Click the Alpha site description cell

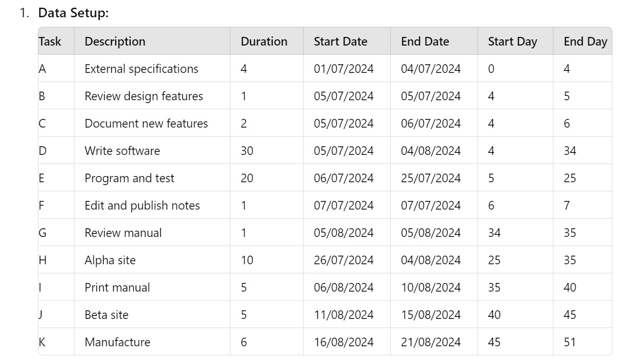click(x=108, y=260)
